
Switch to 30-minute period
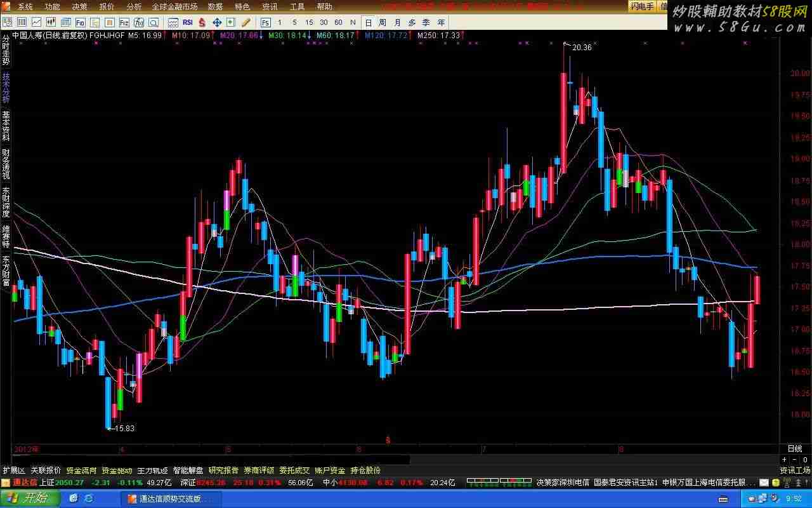[x=324, y=22]
